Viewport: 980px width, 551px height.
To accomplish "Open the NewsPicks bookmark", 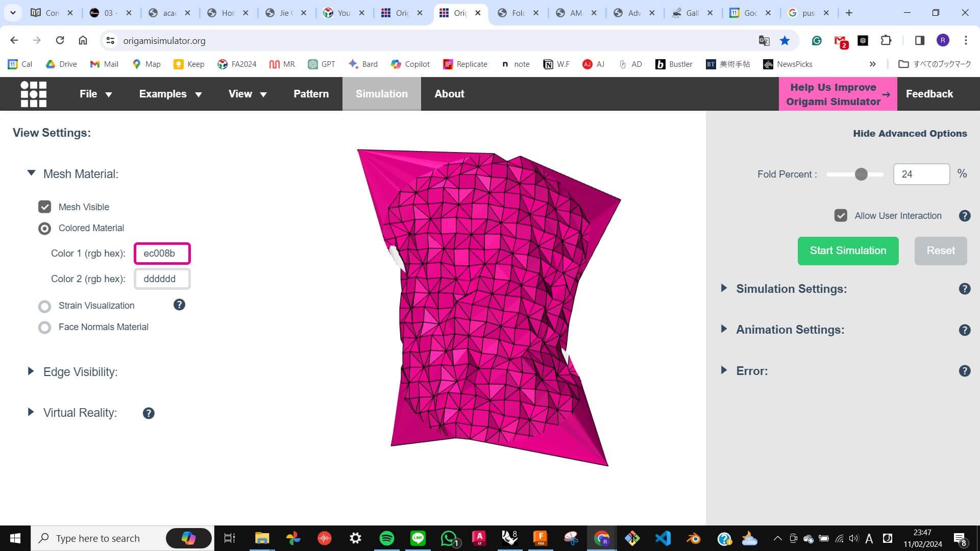I will pos(788,64).
